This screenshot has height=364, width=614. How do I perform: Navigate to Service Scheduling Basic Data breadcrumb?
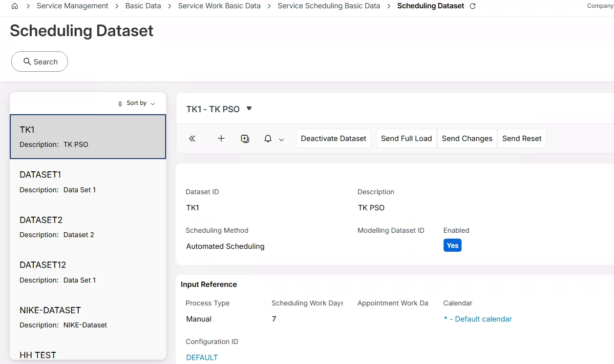click(x=329, y=6)
